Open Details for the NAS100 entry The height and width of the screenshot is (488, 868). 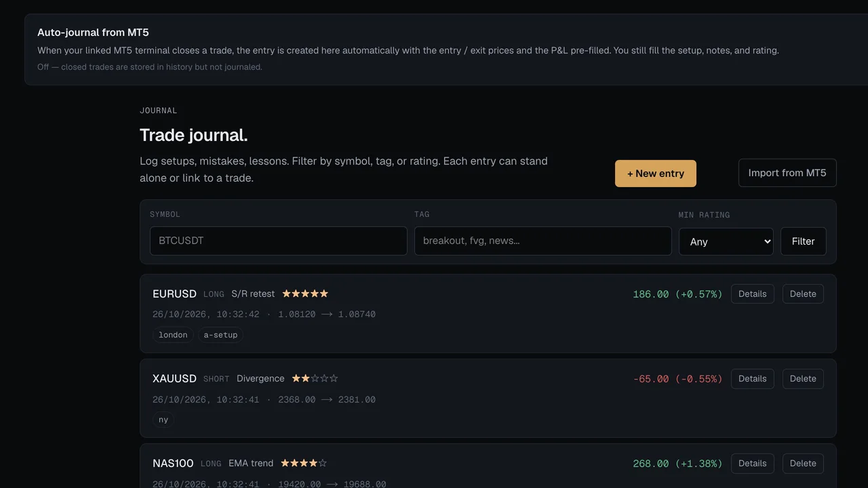(x=753, y=463)
